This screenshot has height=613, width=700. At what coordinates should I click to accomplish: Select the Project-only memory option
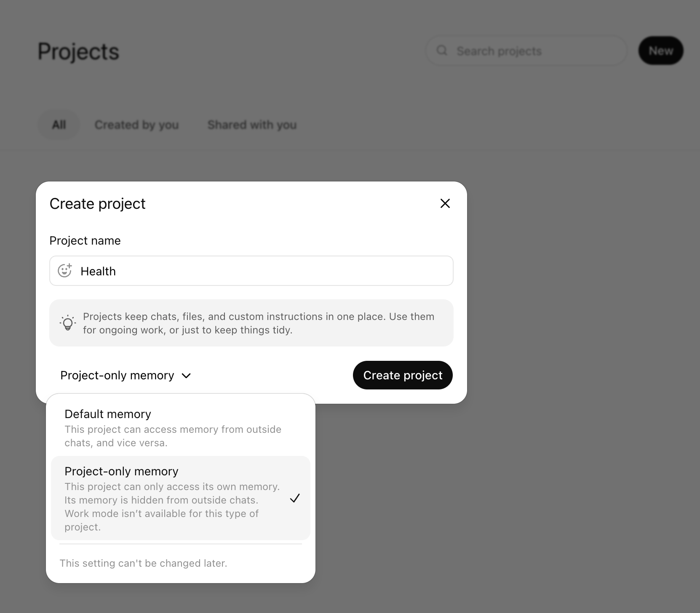[x=181, y=498]
